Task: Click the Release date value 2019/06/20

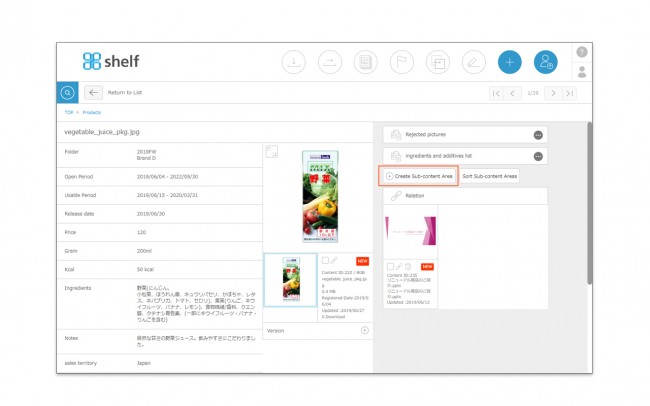Action: [151, 214]
